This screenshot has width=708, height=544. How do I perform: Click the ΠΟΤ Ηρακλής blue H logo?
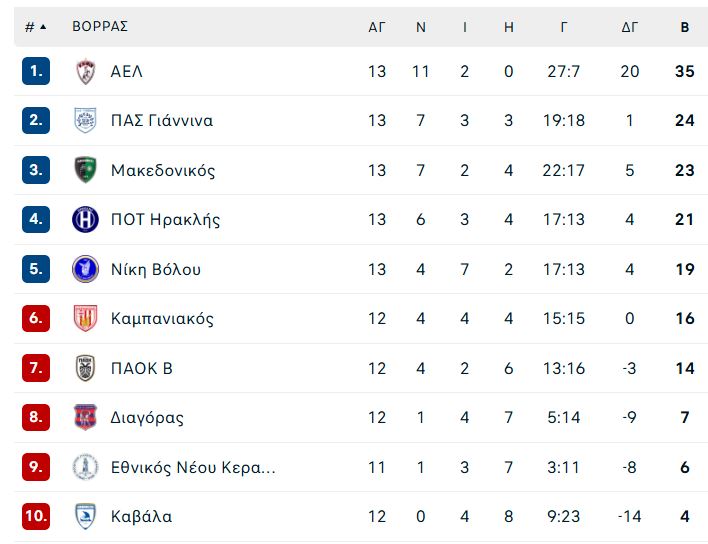click(85, 219)
